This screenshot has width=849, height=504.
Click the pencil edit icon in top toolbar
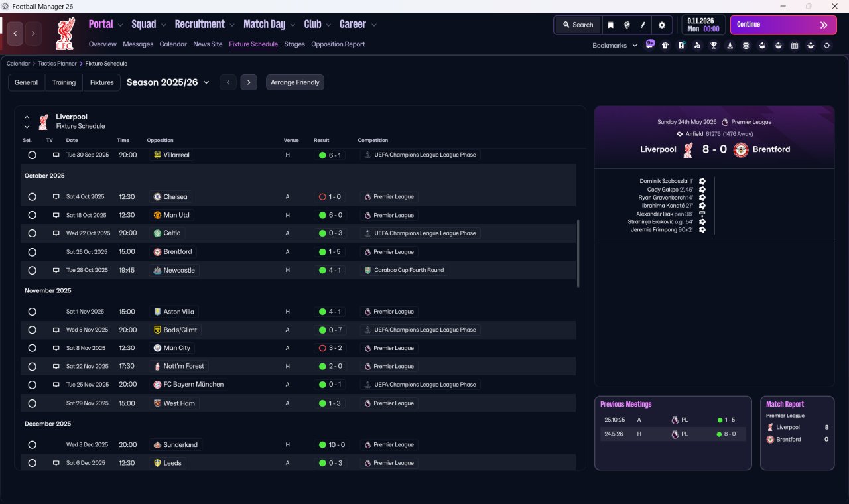pyautogui.click(x=643, y=25)
